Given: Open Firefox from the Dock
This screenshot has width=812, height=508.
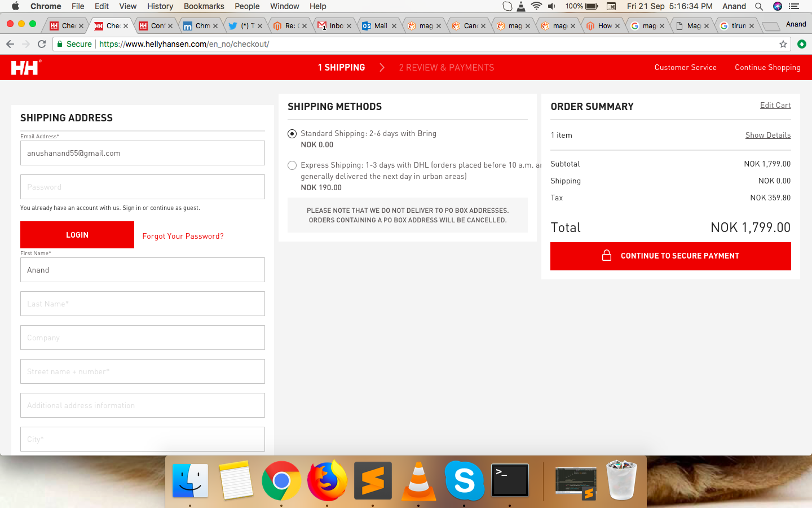Looking at the screenshot, I should (327, 480).
